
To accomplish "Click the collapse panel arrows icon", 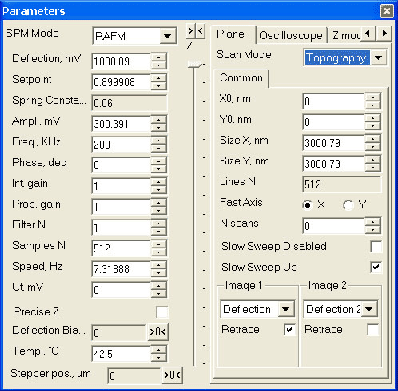I will click(x=195, y=31).
